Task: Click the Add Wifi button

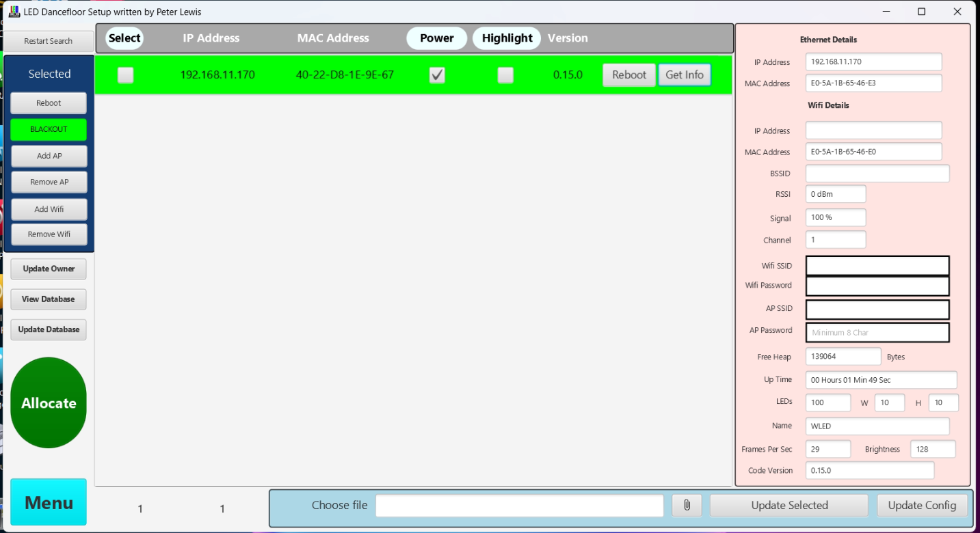Action: click(x=49, y=209)
